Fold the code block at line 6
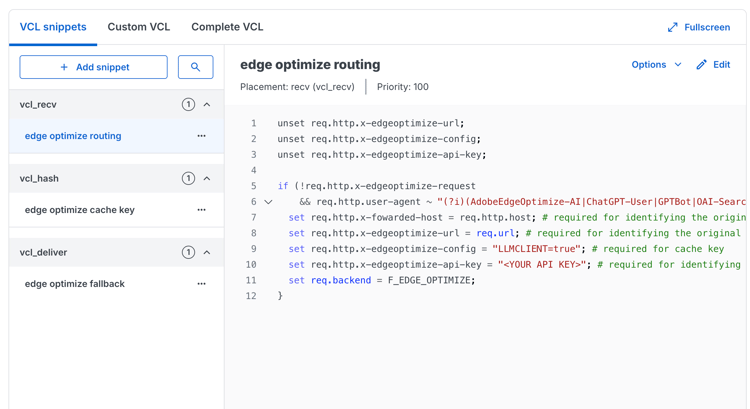750x409 pixels. coord(268,202)
